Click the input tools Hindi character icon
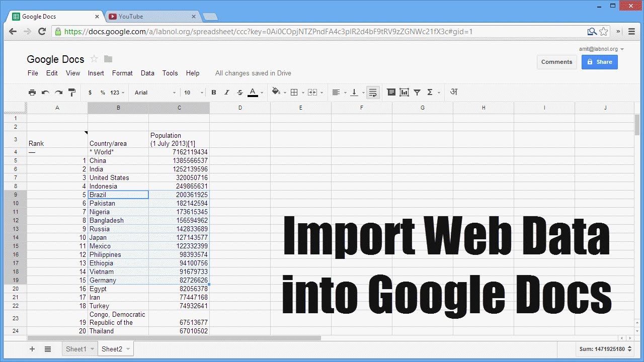Viewport: 644px width, 362px height. click(x=454, y=92)
